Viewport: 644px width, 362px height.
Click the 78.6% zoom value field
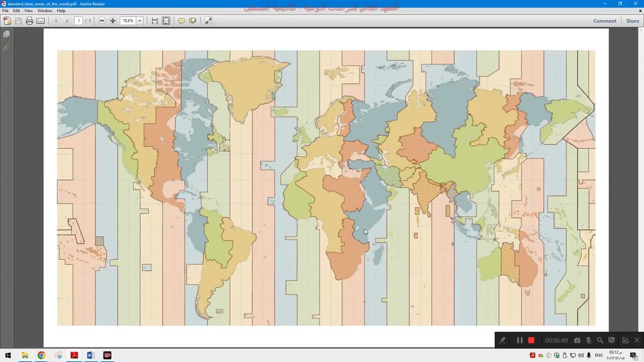pyautogui.click(x=128, y=21)
